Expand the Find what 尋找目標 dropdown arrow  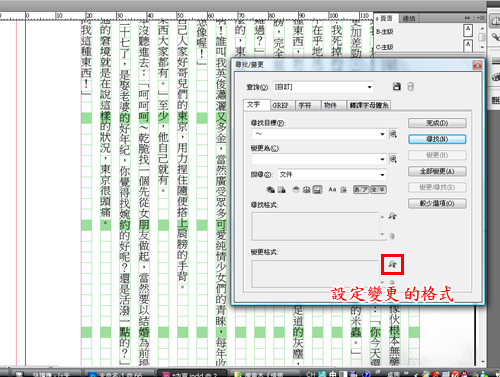(x=382, y=134)
